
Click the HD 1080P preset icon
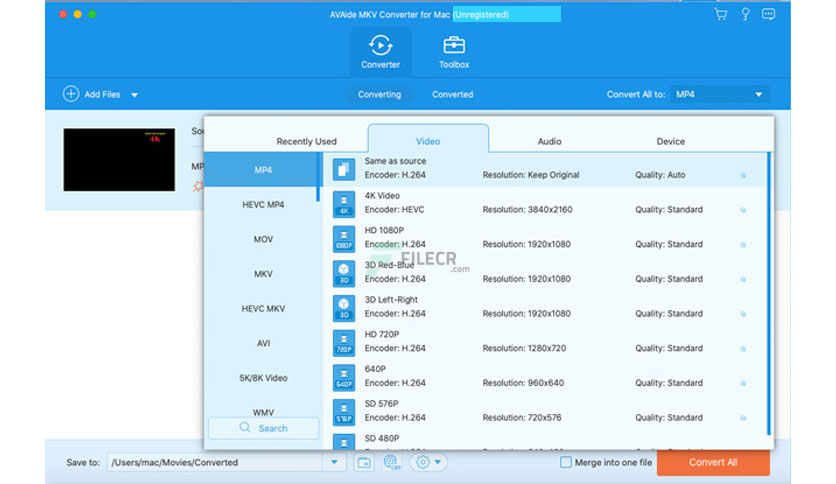(344, 239)
